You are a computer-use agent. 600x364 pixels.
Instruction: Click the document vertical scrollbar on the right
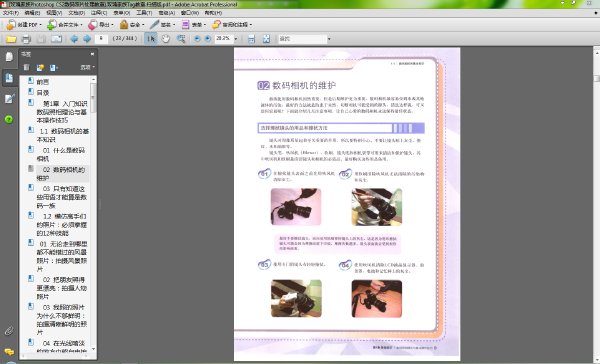(596, 78)
